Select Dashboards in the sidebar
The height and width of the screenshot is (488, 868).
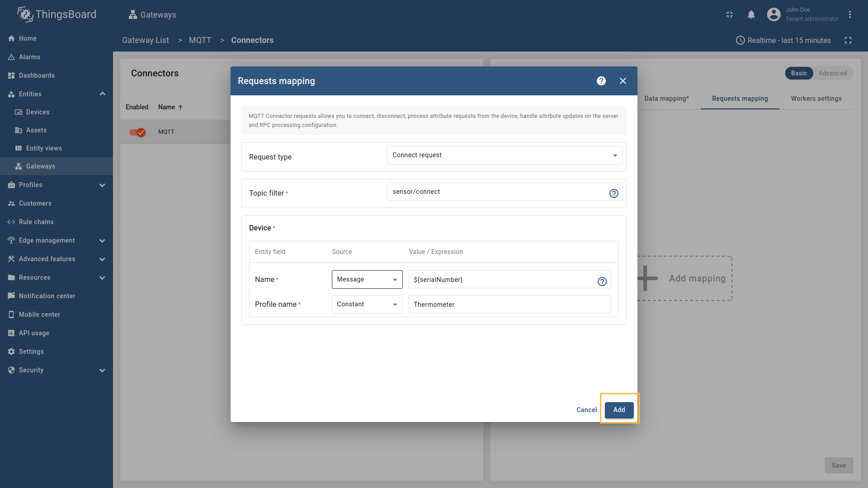tap(37, 75)
